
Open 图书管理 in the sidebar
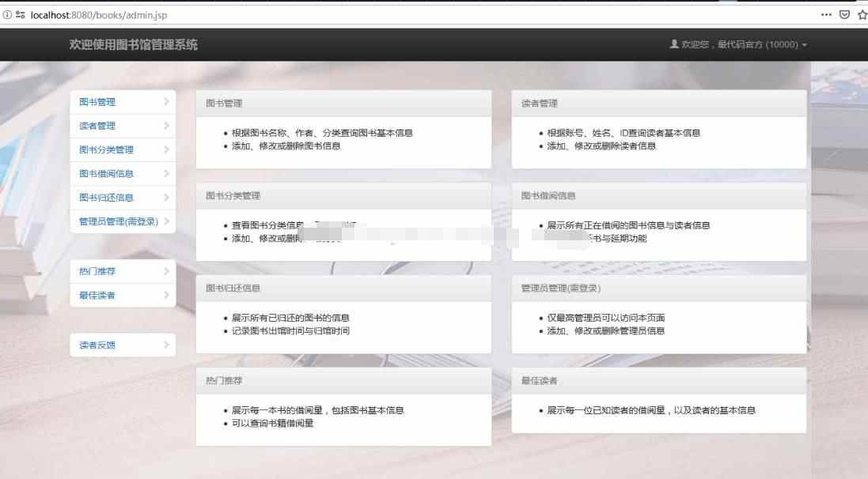pyautogui.click(x=123, y=102)
